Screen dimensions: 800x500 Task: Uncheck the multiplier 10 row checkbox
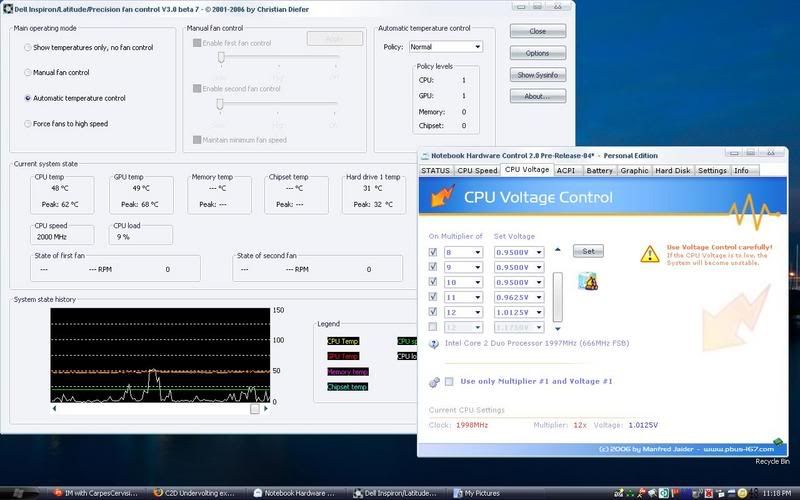click(433, 282)
